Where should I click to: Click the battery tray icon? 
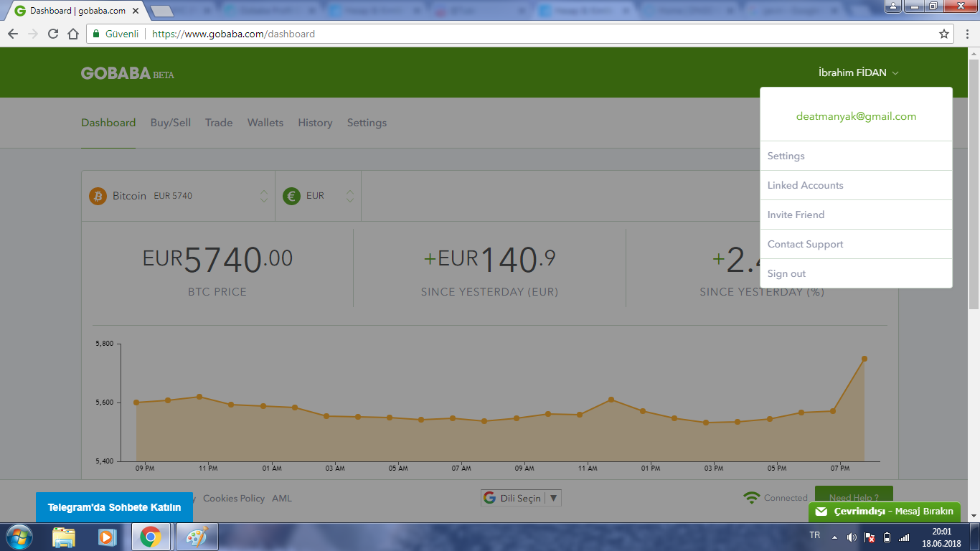(887, 537)
